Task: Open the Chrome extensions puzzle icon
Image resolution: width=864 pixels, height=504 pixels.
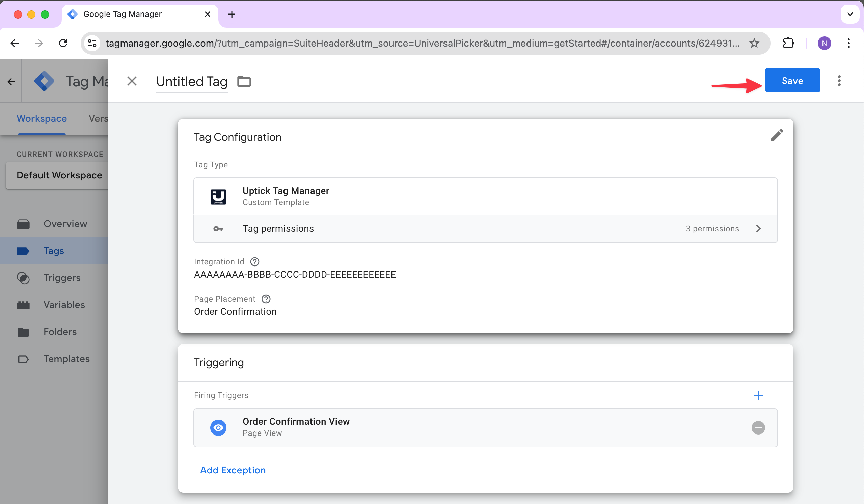Action: coord(788,43)
